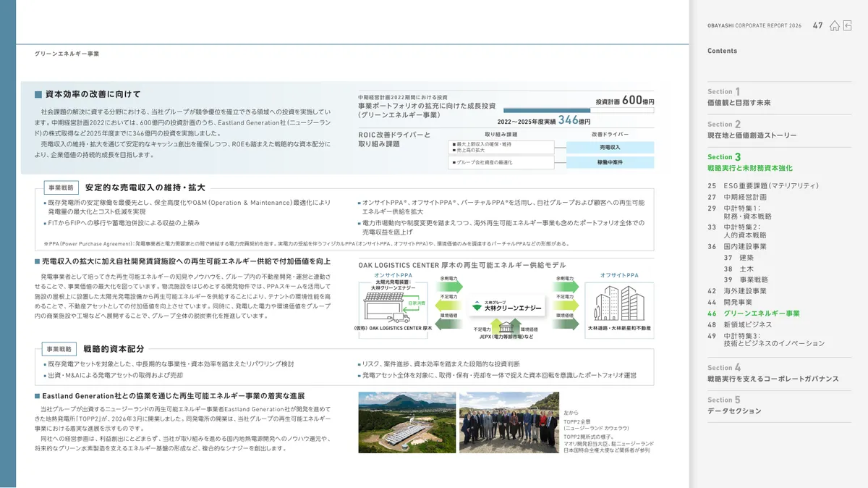Viewport: 868px width, 488px height.
Task: Open 中計特集1 財務・資本戦略 entry
Action: coord(739,212)
